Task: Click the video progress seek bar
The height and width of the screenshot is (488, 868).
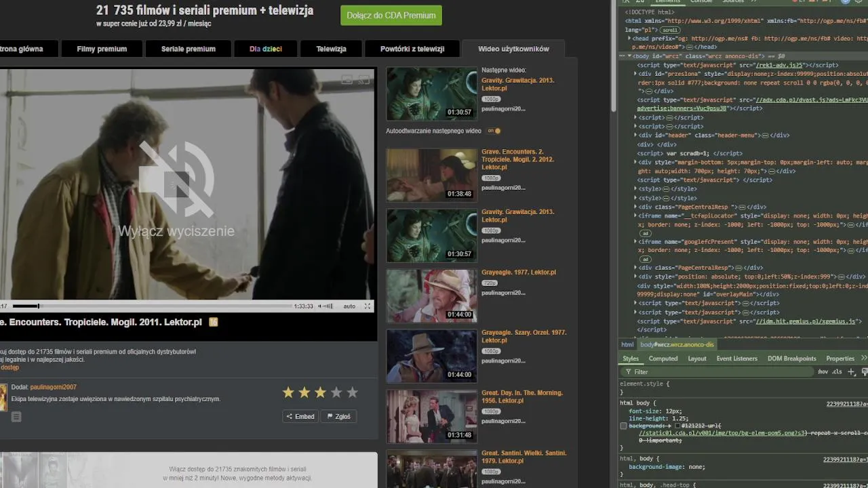Action: [152, 306]
